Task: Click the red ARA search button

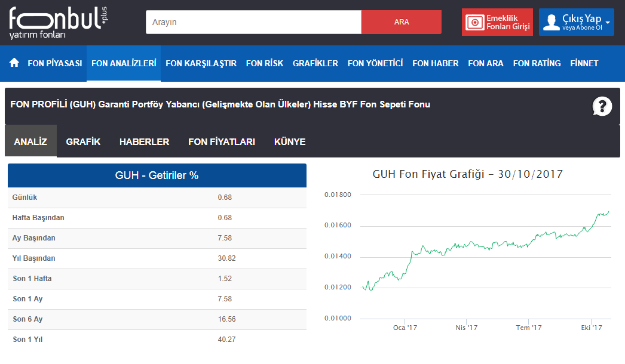Action: [402, 22]
